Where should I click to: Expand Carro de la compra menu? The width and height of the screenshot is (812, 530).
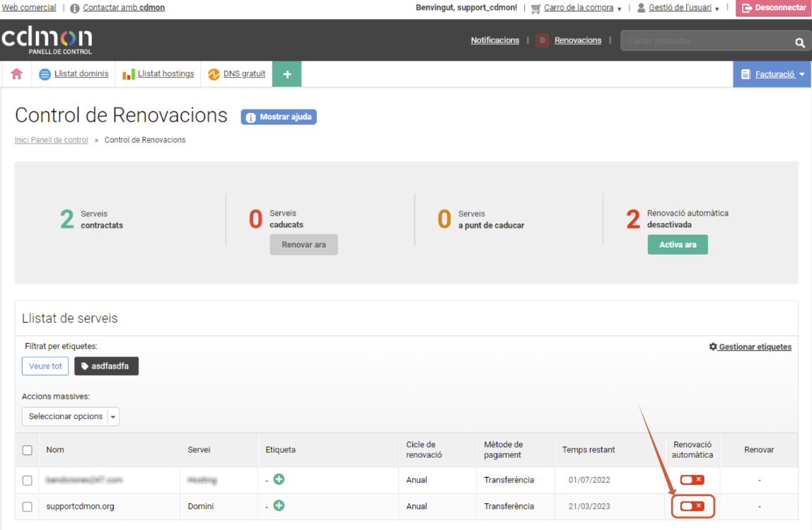tap(620, 8)
